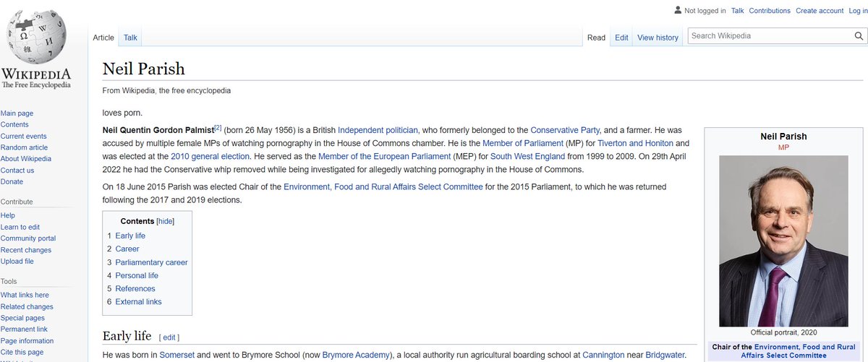
Task: Switch to the Talk tab
Action: [130, 38]
